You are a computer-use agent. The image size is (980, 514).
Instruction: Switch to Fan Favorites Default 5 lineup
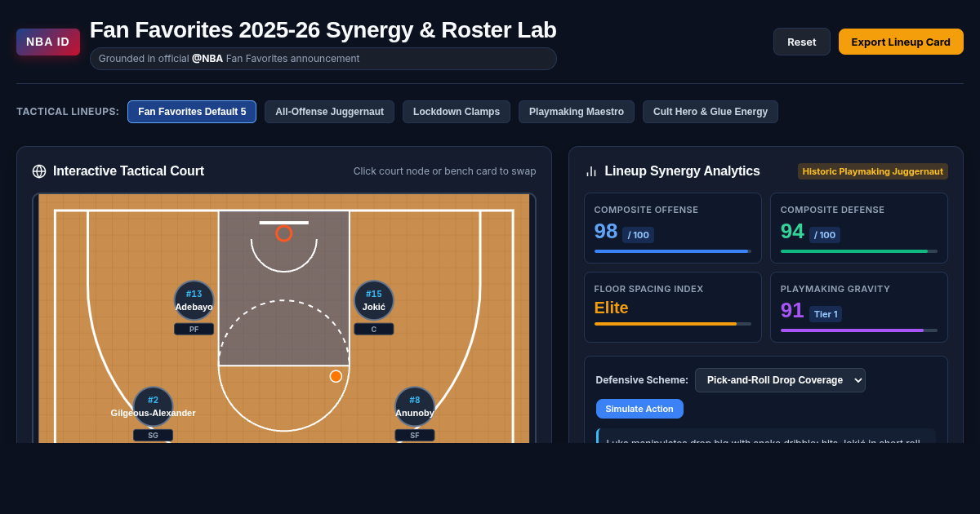click(192, 112)
